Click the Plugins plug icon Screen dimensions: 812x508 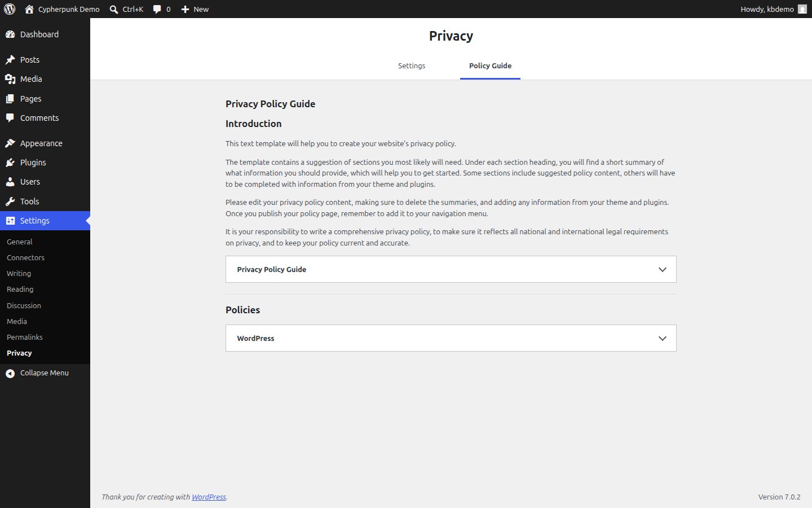(10, 163)
